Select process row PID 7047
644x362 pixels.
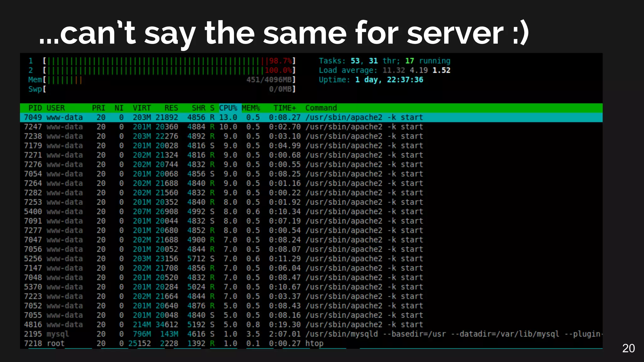(311, 240)
